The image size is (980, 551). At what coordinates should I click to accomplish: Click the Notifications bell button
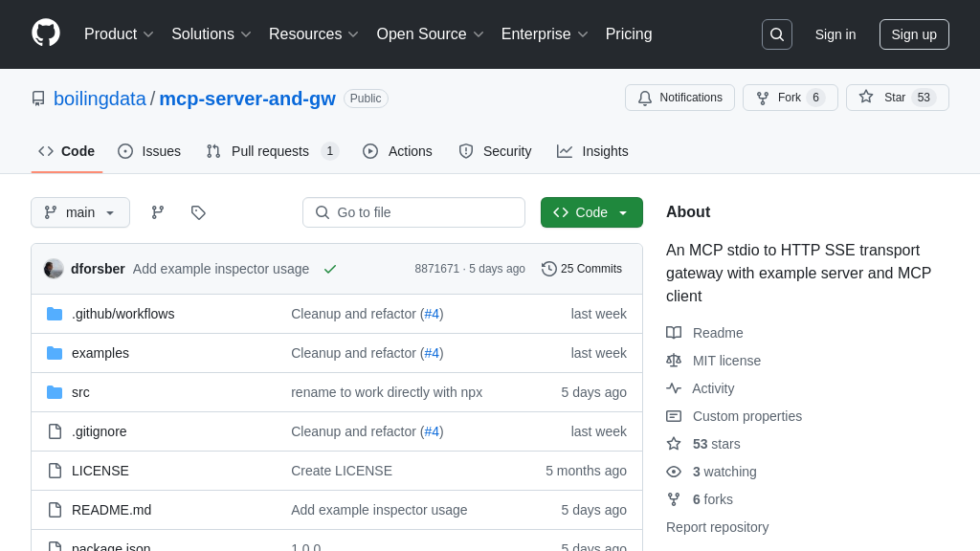pos(679,98)
